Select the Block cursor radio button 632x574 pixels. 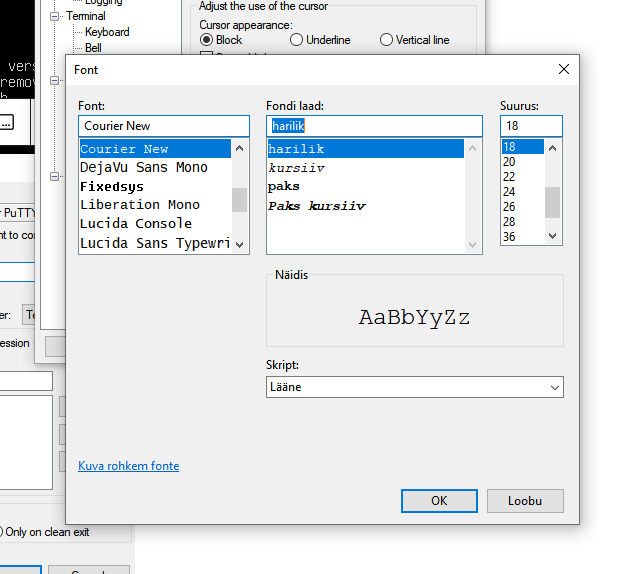[207, 40]
